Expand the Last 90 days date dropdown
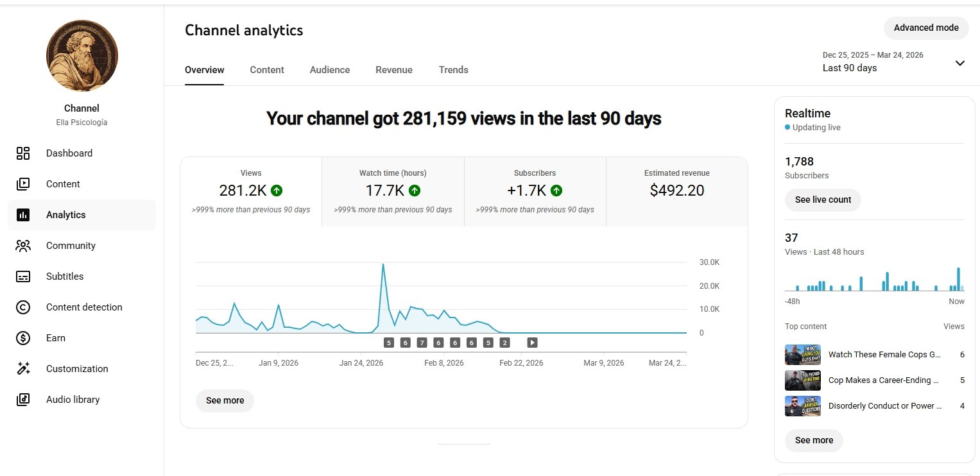 [959, 63]
